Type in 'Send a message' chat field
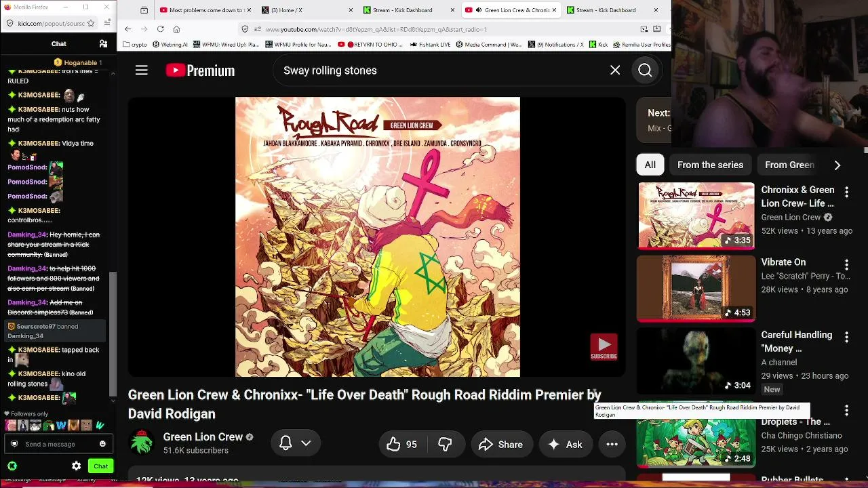 (x=59, y=444)
